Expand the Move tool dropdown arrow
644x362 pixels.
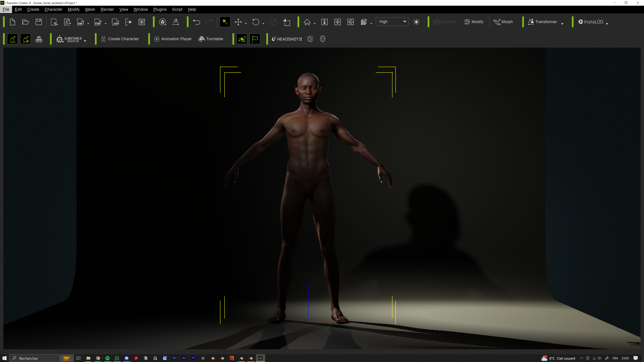coord(246,23)
